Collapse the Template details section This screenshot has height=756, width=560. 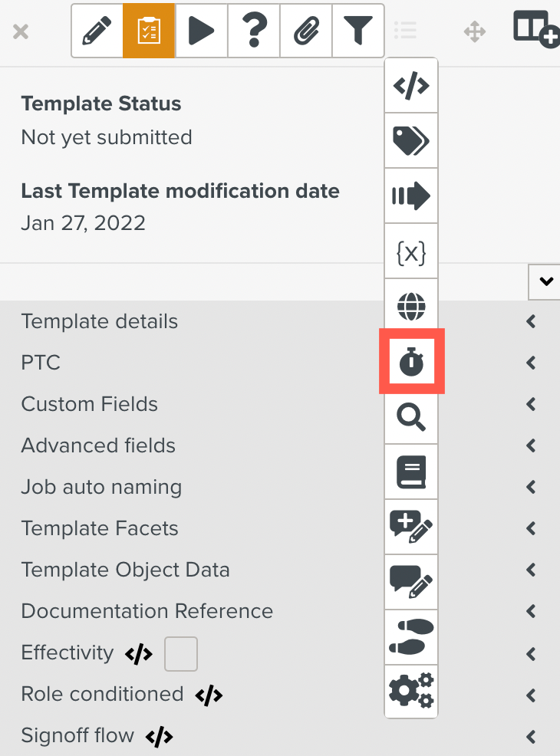pyautogui.click(x=530, y=322)
